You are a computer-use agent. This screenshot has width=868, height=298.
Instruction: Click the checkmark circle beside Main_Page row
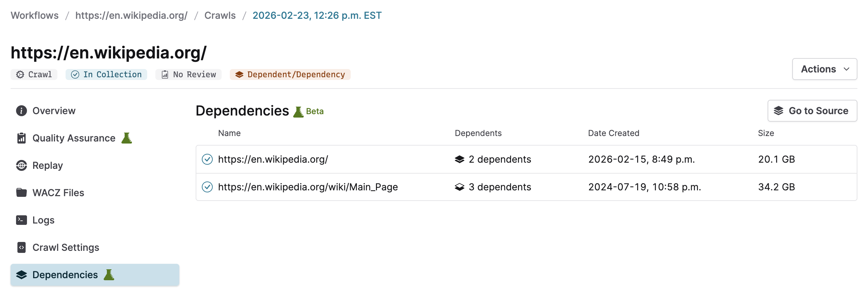[x=207, y=187]
